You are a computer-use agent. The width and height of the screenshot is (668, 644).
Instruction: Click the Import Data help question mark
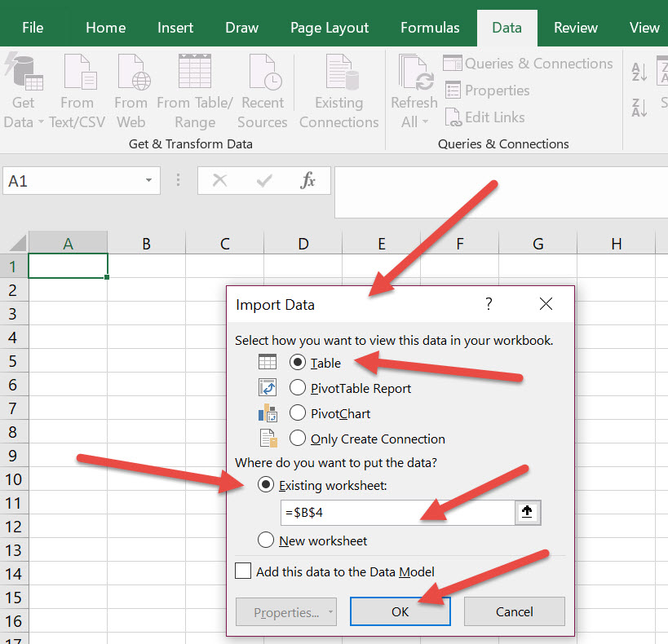point(489,305)
